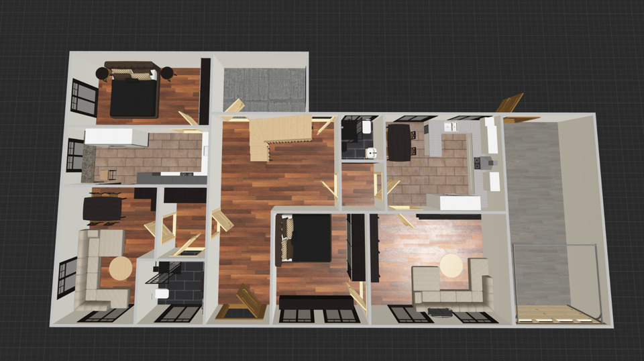Image resolution: width=644 pixels, height=361 pixels.
Task: Select the gray rug in top room
Action: pos(265,89)
